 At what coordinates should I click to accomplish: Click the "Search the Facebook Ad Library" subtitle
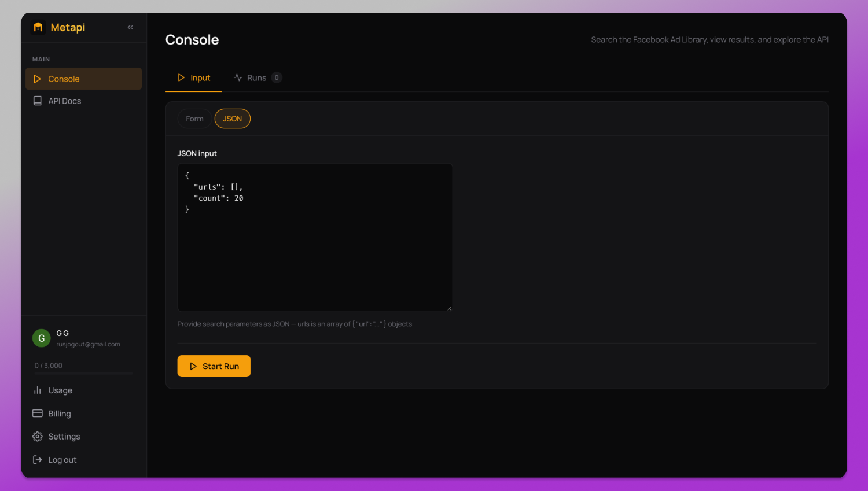point(710,40)
